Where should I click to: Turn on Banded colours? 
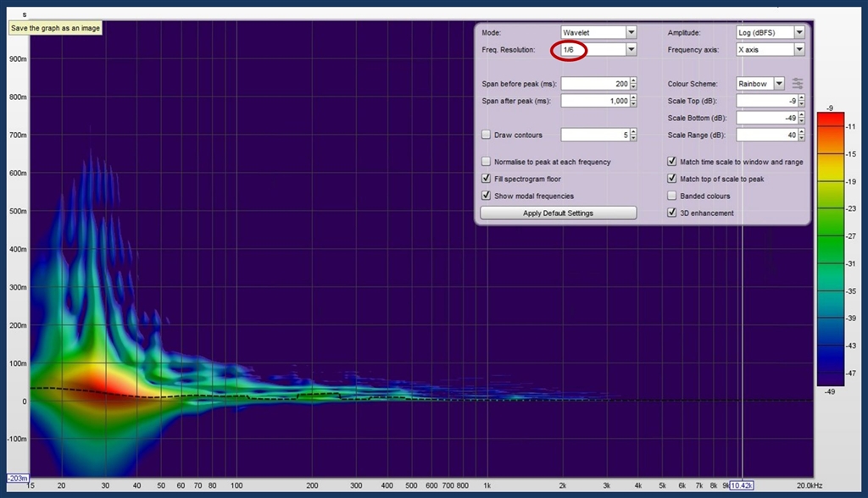click(672, 196)
